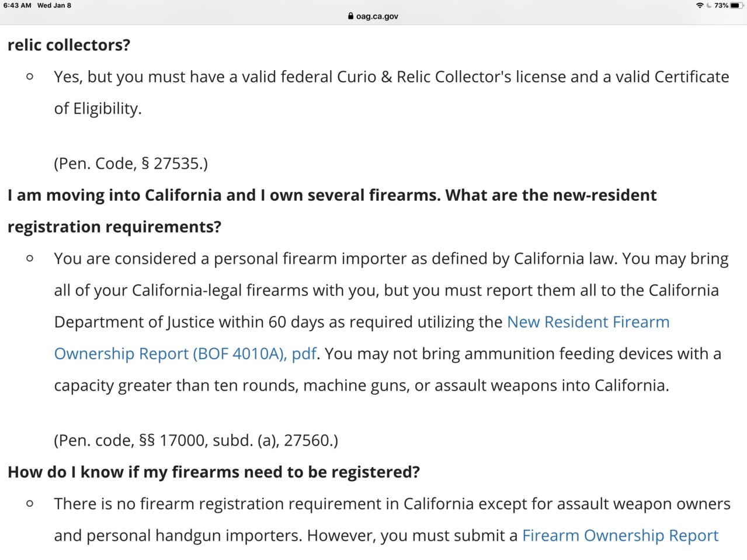Open Ownership Report (BOF 4010A), pdf link

pos(185,354)
